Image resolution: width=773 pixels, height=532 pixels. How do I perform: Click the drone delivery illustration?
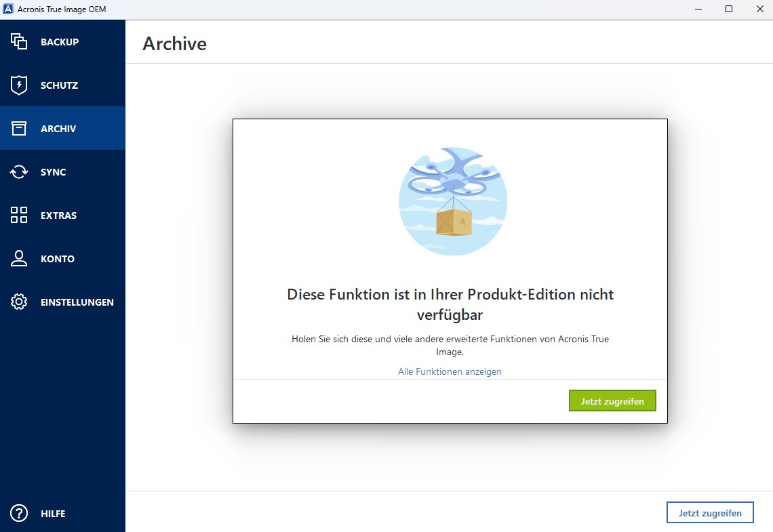(x=452, y=201)
